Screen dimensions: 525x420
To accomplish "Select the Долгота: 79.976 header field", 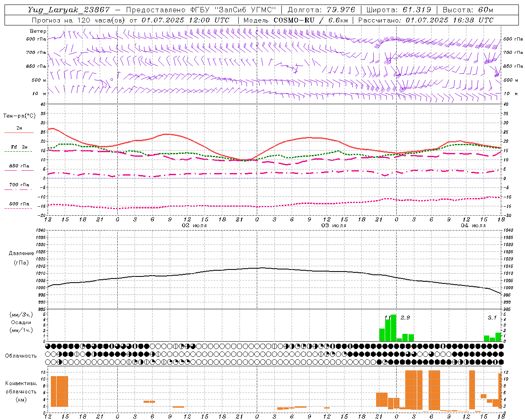I will pos(322,10).
